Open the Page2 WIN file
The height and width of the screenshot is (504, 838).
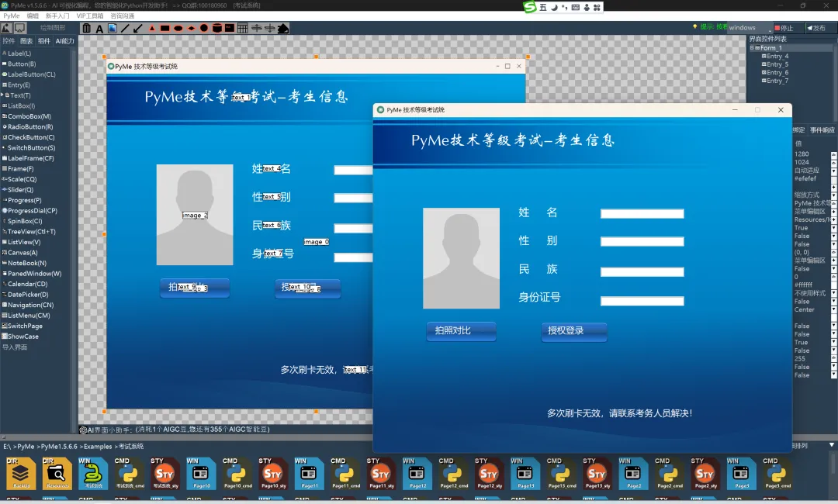pos(633,473)
